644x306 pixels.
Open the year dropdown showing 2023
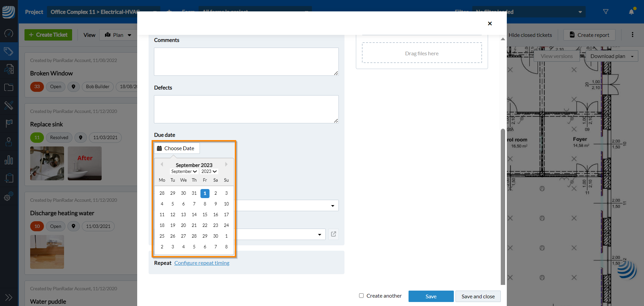209,172
